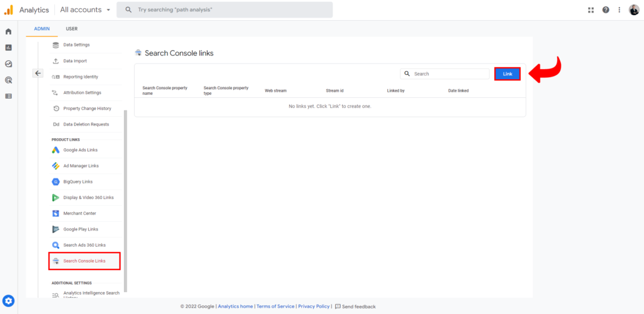Open Attribution Settings menu item

tap(82, 93)
